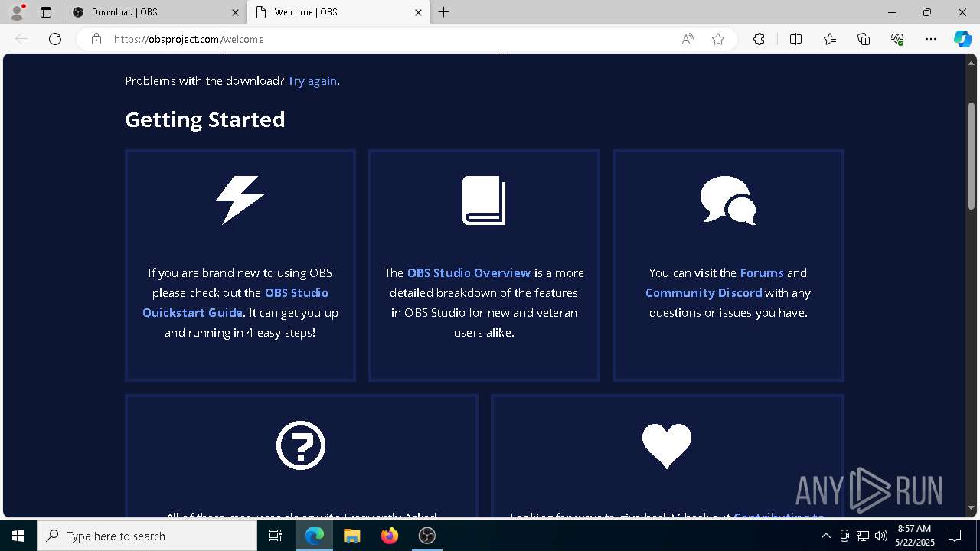Open Firefox from taskbar
The width and height of the screenshot is (980, 551).
[390, 536]
